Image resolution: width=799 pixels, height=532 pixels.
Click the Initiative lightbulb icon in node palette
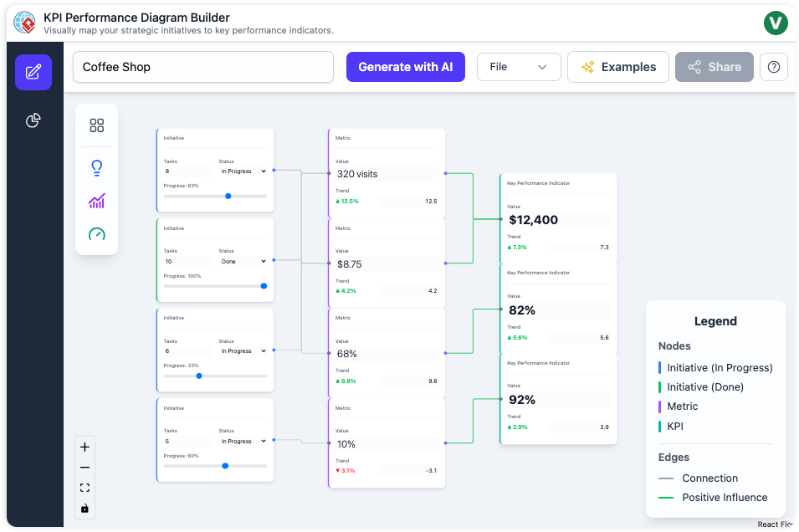(x=97, y=167)
